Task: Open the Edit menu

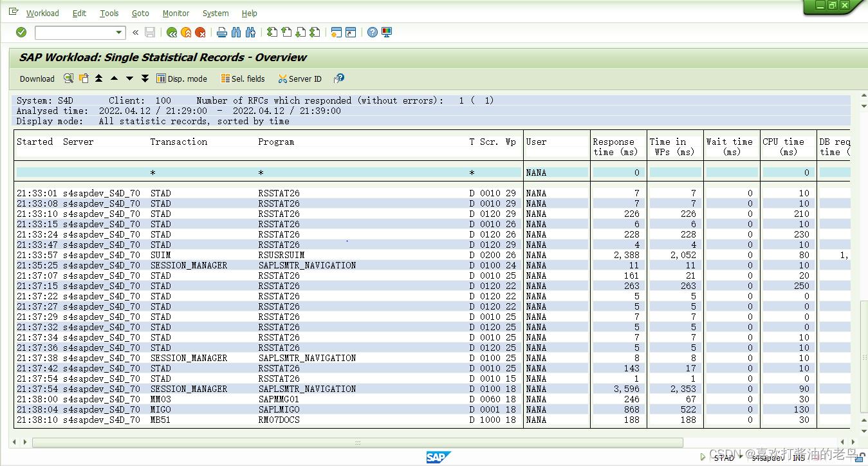Action: coord(79,13)
